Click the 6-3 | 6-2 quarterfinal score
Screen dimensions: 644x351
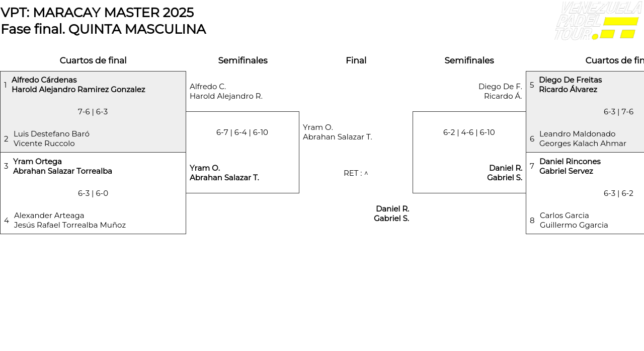(x=618, y=193)
